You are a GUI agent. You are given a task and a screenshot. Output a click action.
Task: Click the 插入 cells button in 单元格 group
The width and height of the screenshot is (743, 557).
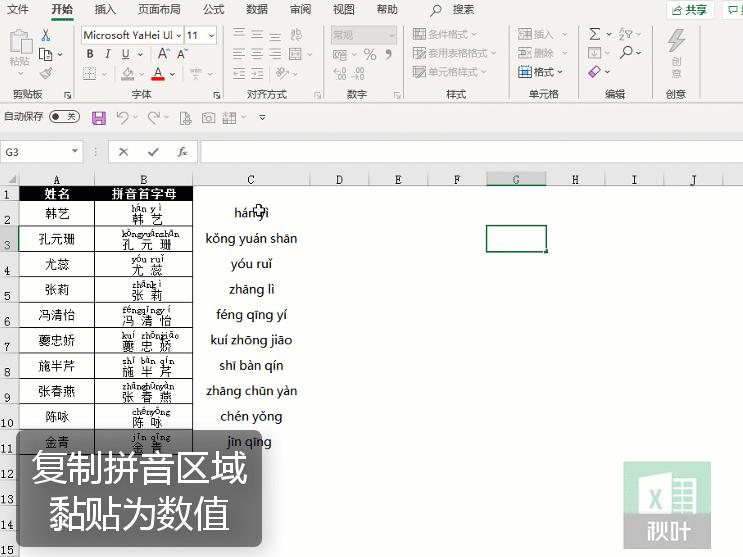[542, 34]
